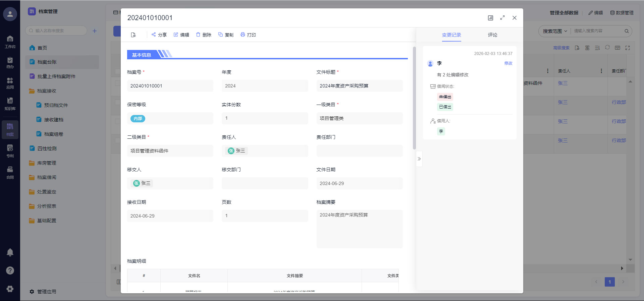Expand dialog to full screen
The image size is (644, 301).
[502, 18]
